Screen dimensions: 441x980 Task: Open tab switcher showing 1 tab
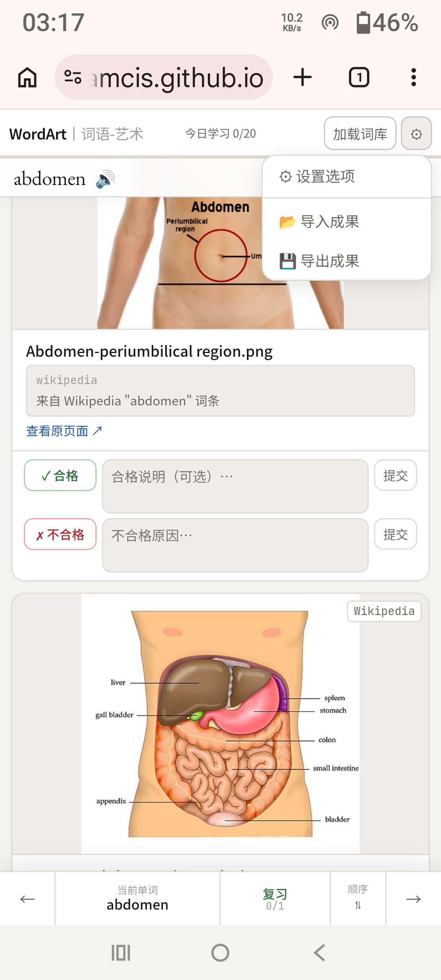(x=359, y=77)
